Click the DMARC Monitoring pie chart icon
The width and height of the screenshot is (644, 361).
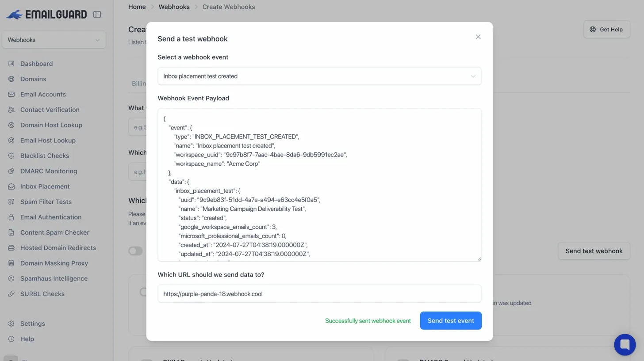click(x=11, y=171)
